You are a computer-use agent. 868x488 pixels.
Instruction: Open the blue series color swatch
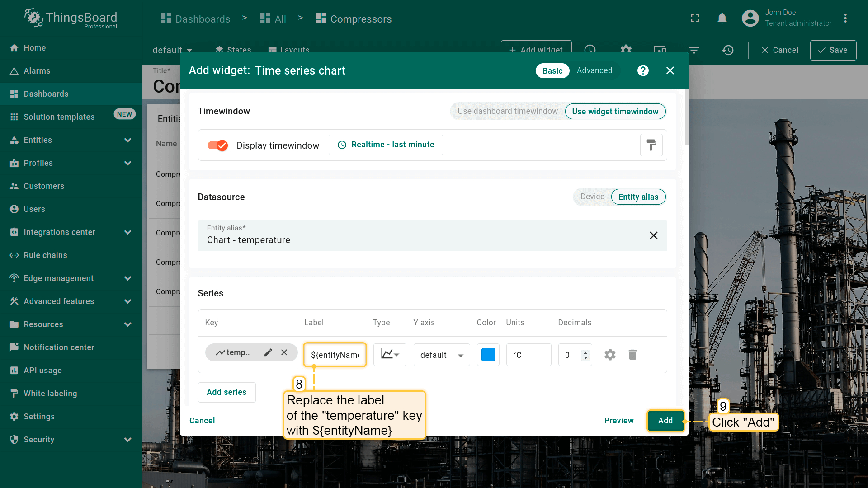click(488, 355)
